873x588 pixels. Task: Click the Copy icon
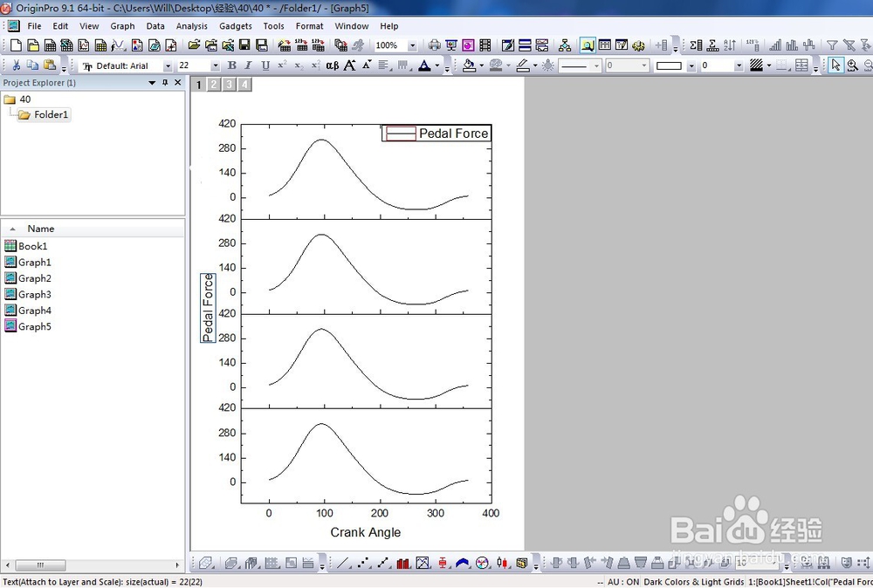click(33, 65)
